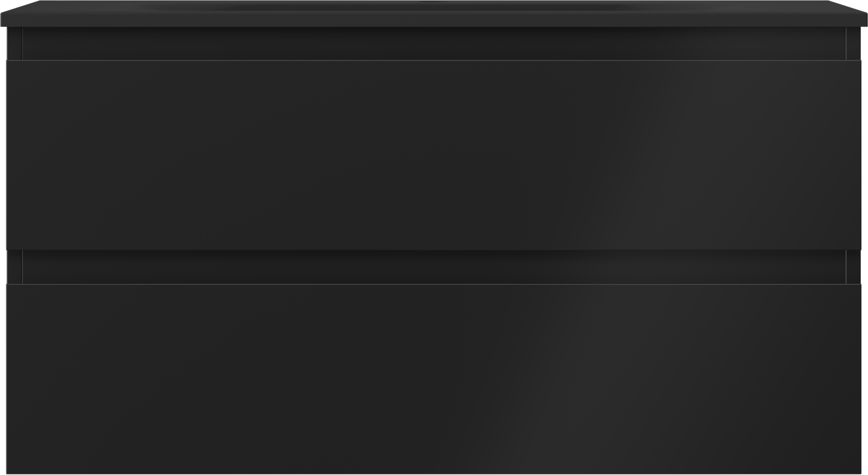Select left side panel between the drawers
This screenshot has width=868, height=475.
(14, 267)
